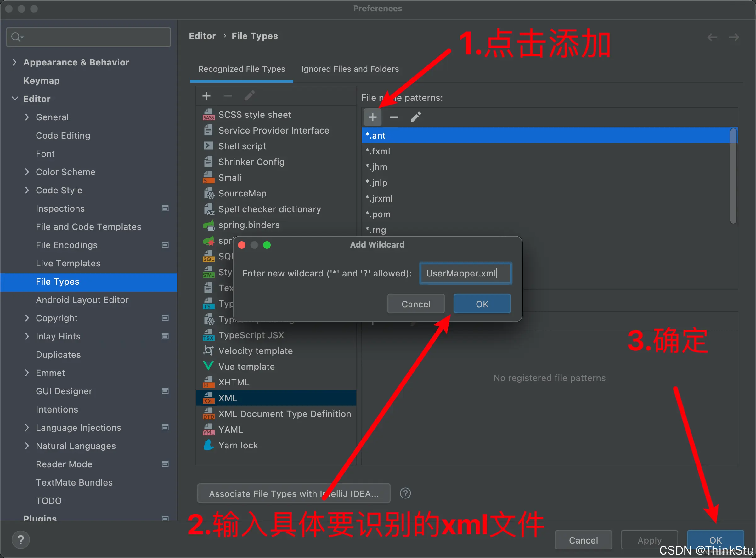This screenshot has height=558, width=756.
Task: Click the remove file name pattern minus icon
Action: 394,117
